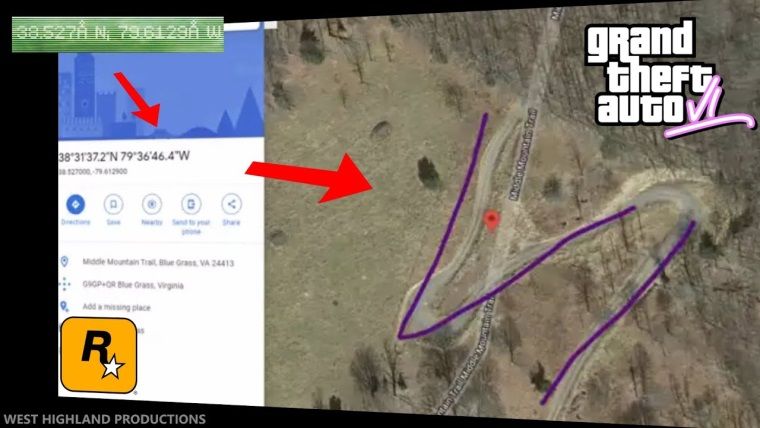Screen dimensions: 760x428
Task: Click the location pin icon beside the address
Action: 64,262
